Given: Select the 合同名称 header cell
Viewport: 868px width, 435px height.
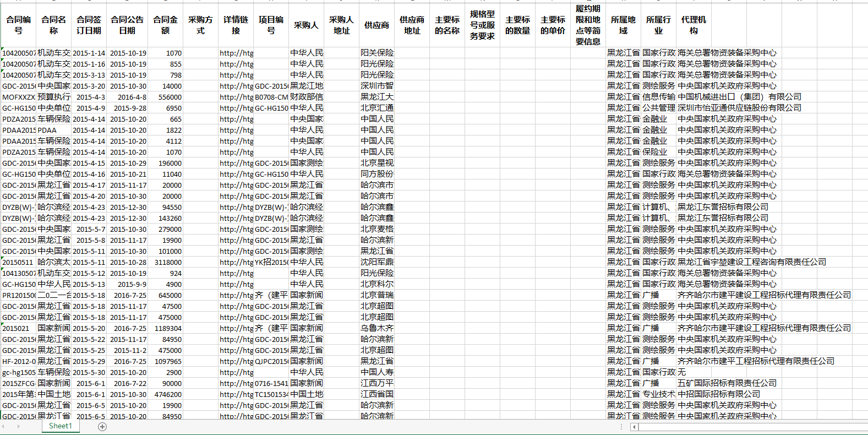Looking at the screenshot, I should [54, 25].
